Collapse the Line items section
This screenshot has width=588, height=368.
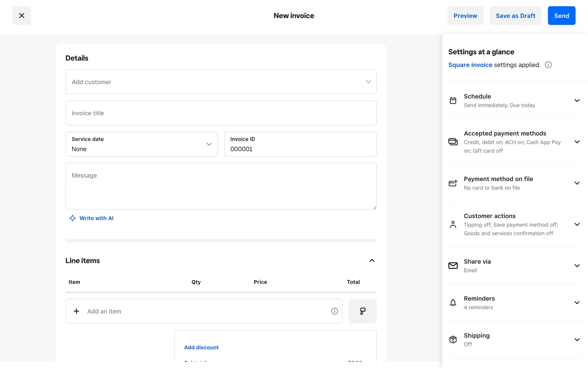pyautogui.click(x=372, y=260)
